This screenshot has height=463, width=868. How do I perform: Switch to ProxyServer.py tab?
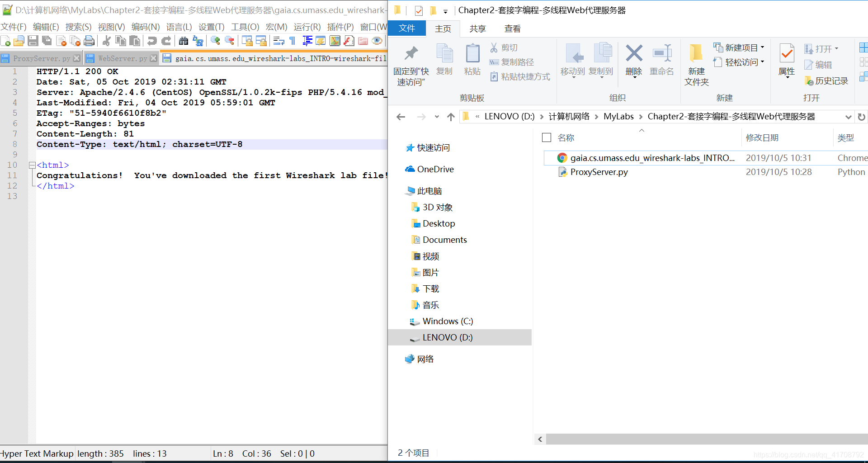click(x=41, y=58)
